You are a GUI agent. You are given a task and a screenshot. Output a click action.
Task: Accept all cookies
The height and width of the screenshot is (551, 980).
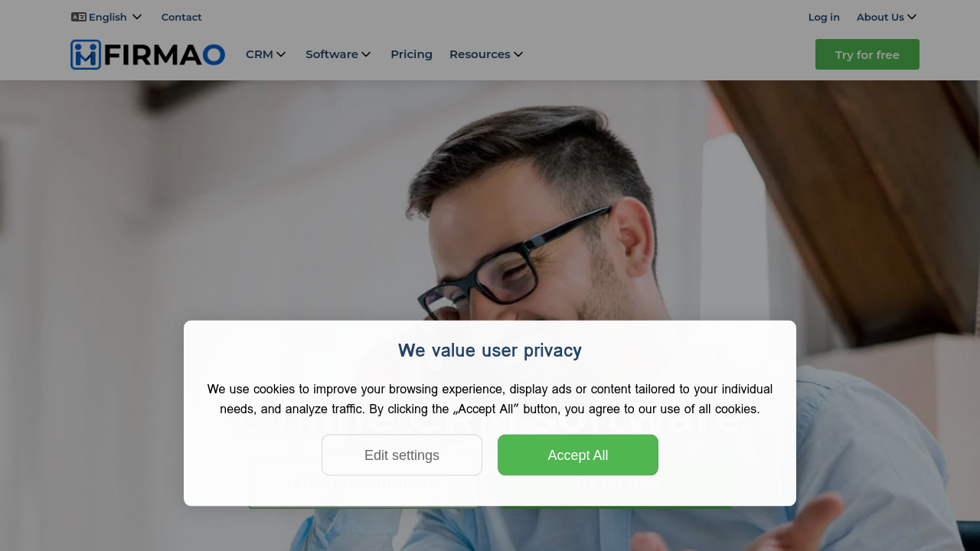click(578, 455)
